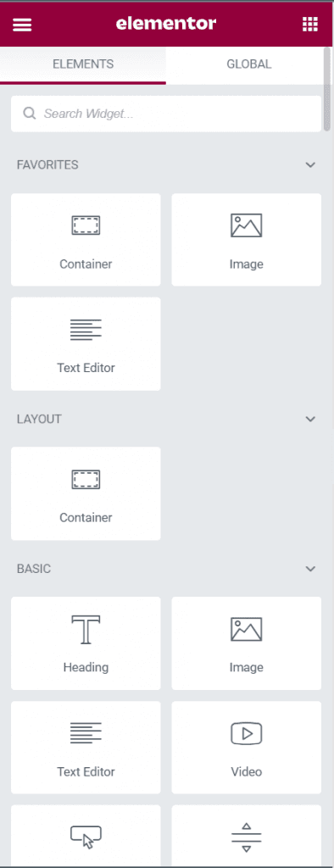
Task: Collapse the Favorites section
Action: point(310,165)
